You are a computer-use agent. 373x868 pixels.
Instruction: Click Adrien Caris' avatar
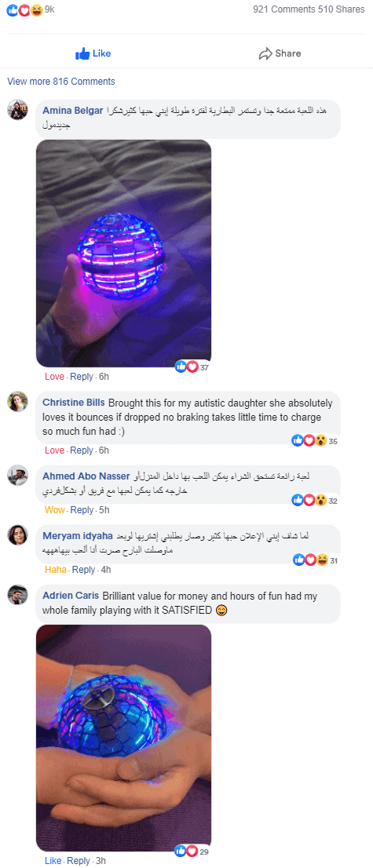(x=18, y=595)
